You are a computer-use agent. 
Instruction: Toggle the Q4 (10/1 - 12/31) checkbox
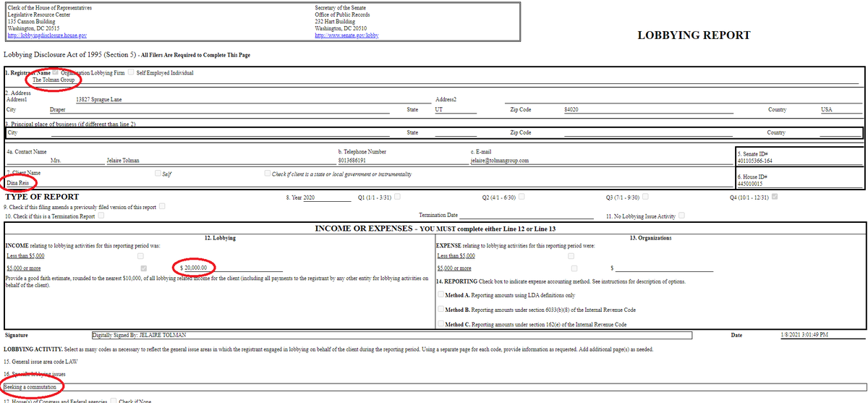tap(775, 197)
